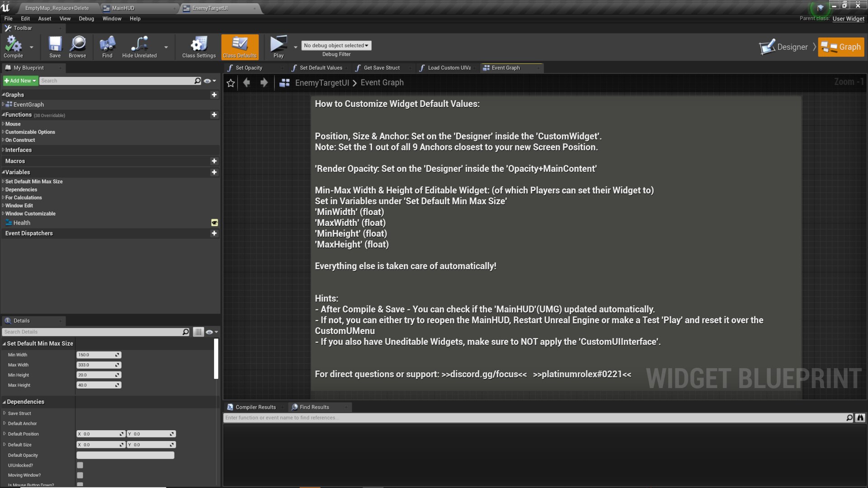Switch to Graph mode

[x=841, y=47]
